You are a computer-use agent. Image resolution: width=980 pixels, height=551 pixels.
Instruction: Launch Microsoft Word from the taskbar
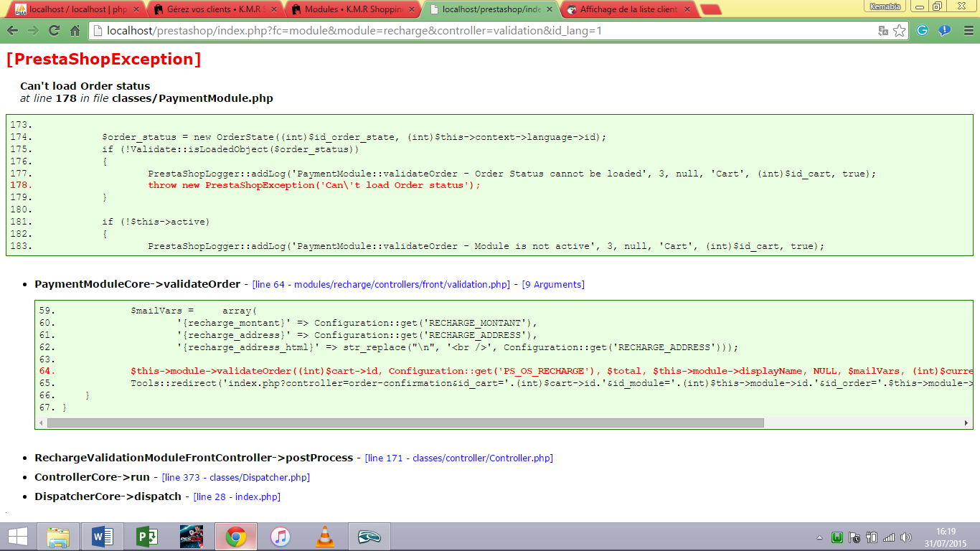coord(103,537)
